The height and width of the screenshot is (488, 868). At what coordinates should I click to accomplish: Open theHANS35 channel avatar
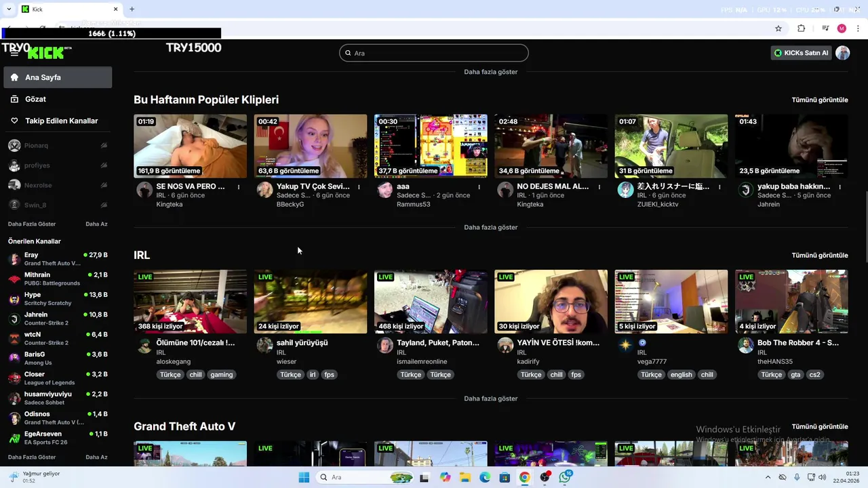(746, 346)
